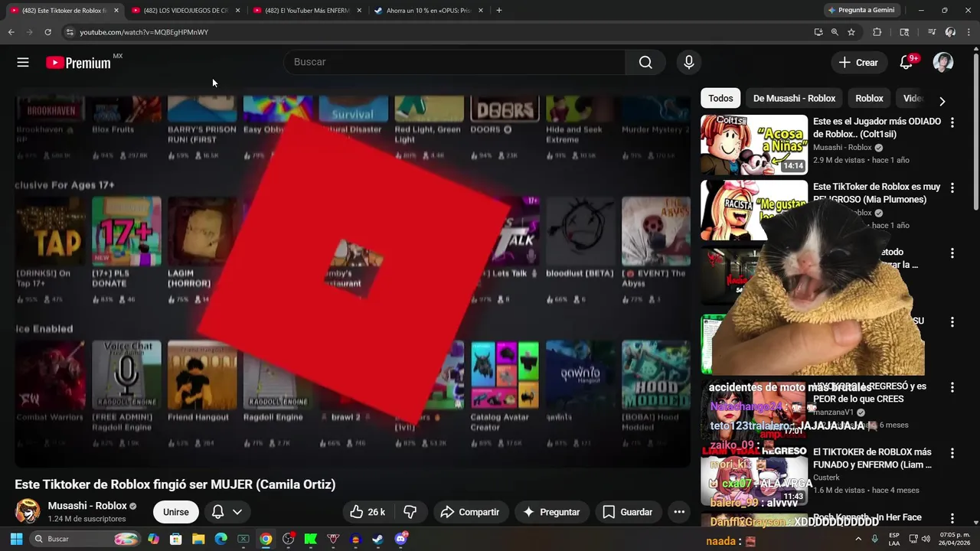Image resolution: width=980 pixels, height=551 pixels.
Task: Launch Steam from the taskbar
Action: click(x=378, y=540)
